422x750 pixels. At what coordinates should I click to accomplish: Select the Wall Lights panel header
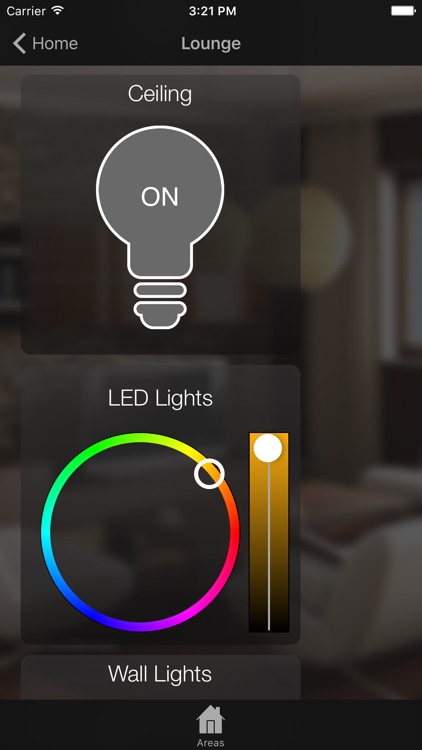160,674
